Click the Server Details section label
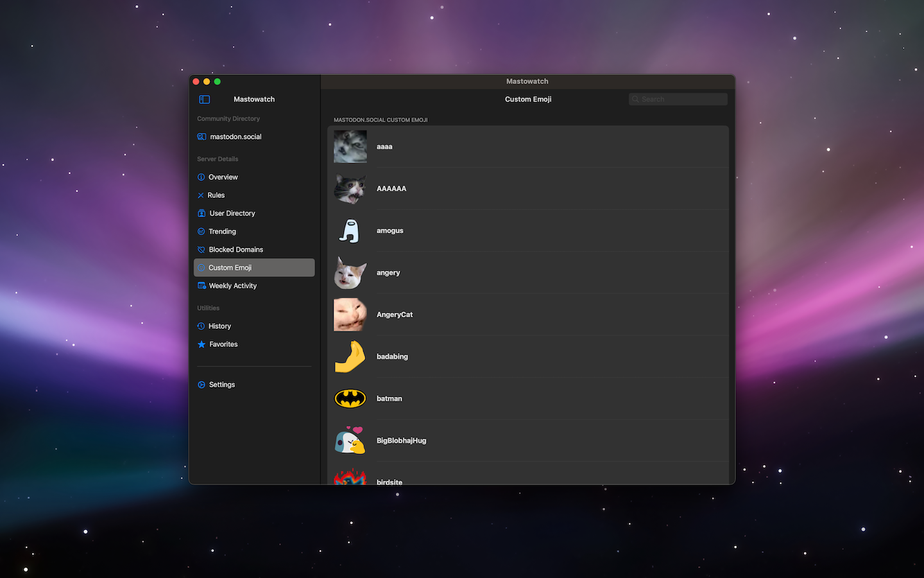Viewport: 924px width, 578px height. [218, 159]
